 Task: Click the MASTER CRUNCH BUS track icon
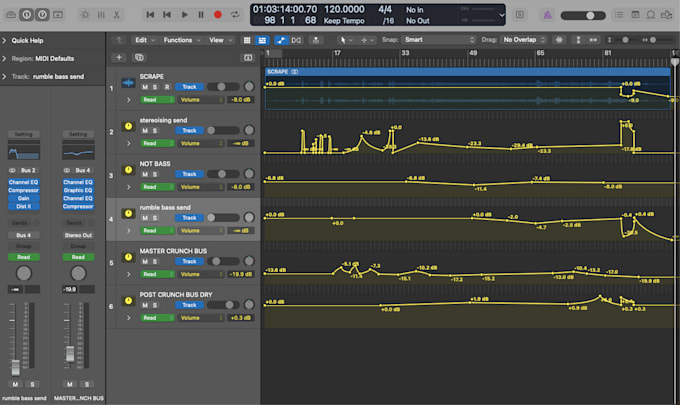[x=128, y=258]
